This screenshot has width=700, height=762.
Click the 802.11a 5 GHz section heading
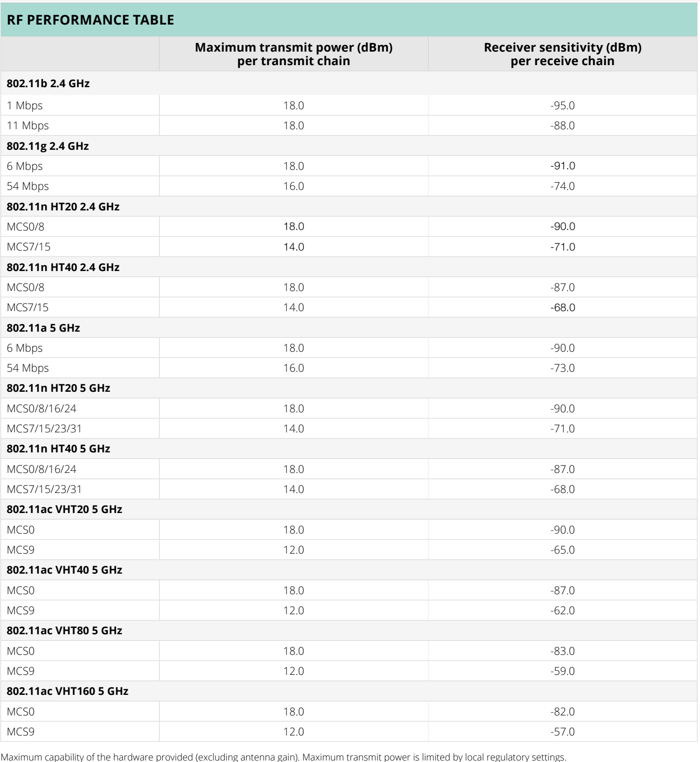(x=44, y=328)
